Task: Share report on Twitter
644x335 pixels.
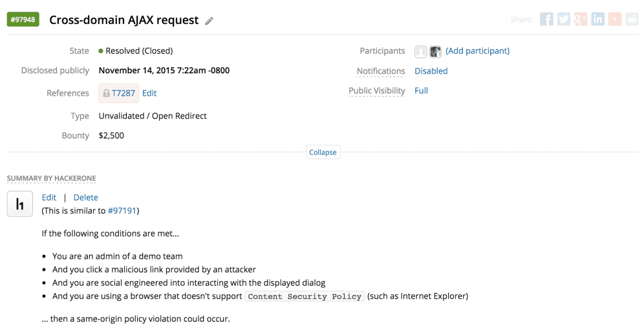Action: pyautogui.click(x=564, y=19)
